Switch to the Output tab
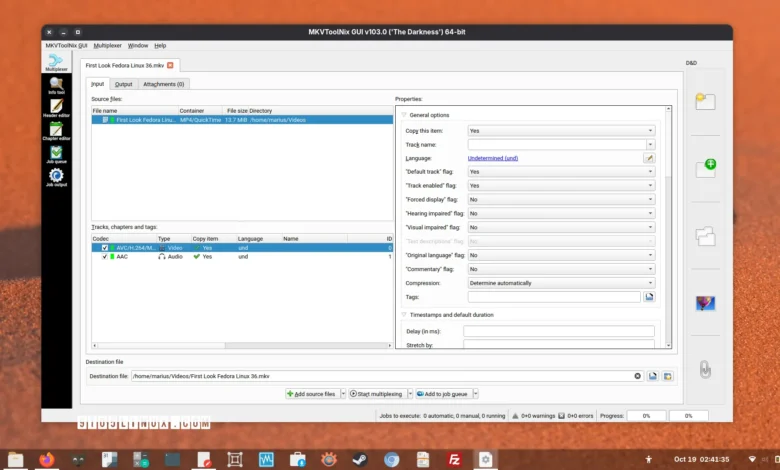 point(123,84)
